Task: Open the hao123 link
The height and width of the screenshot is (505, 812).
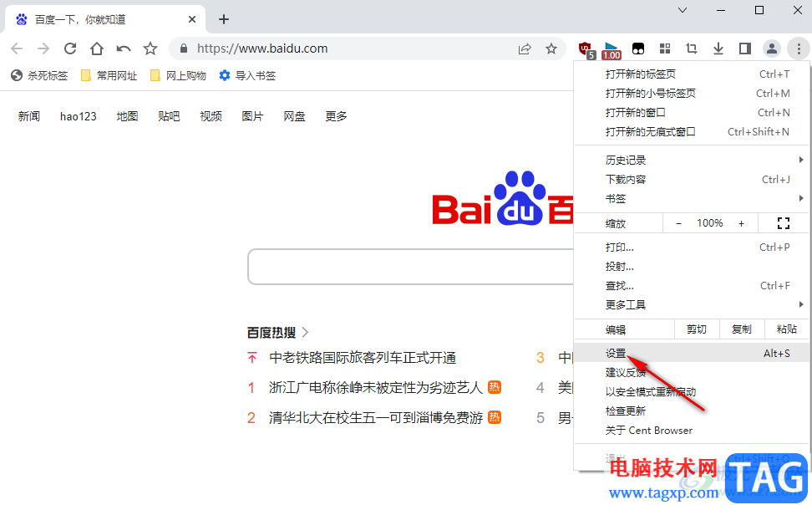Action: pyautogui.click(x=79, y=116)
